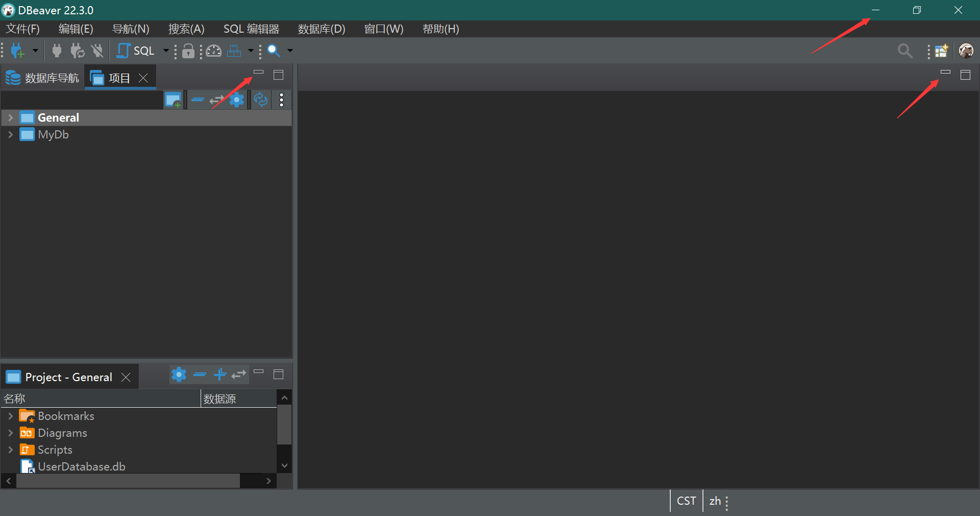This screenshot has height=516, width=980.
Task: Click the right arrow of the horizontal scrollbar
Action: pos(268,480)
